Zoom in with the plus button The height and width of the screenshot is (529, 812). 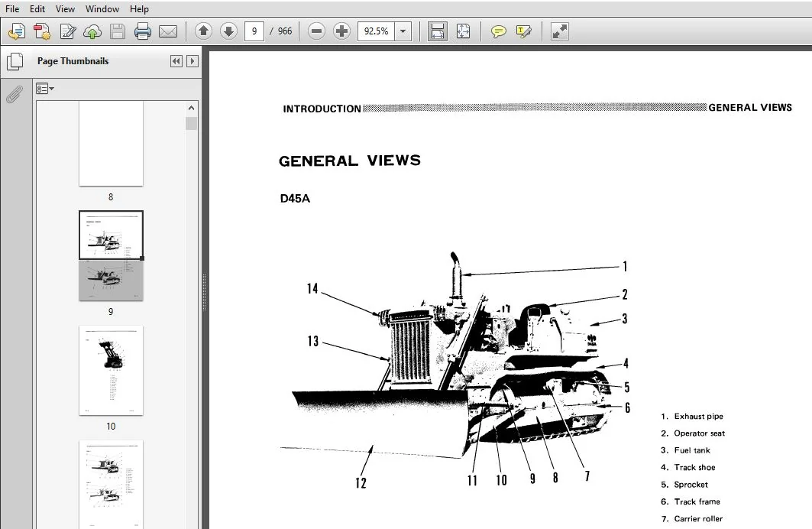click(341, 31)
